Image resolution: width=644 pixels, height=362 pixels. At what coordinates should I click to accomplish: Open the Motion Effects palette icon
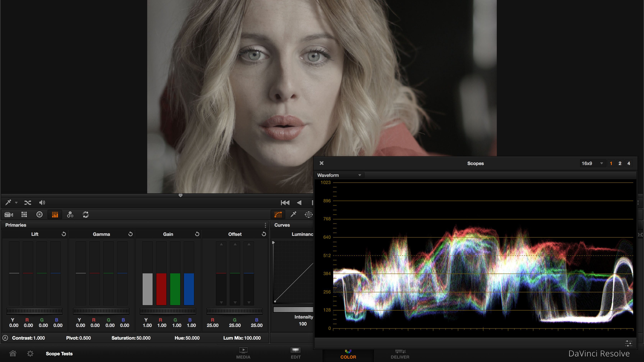[86, 215]
